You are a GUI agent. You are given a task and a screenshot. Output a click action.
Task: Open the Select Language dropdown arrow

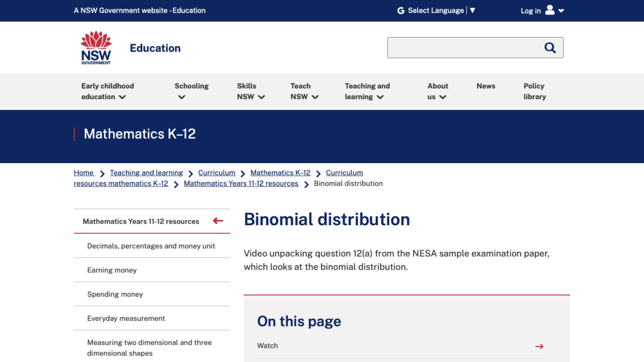[472, 10]
